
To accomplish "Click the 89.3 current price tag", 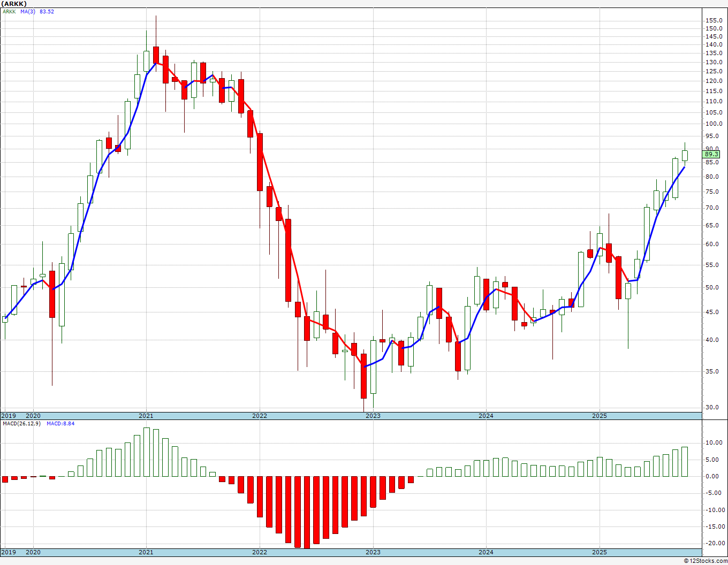I will [711, 154].
